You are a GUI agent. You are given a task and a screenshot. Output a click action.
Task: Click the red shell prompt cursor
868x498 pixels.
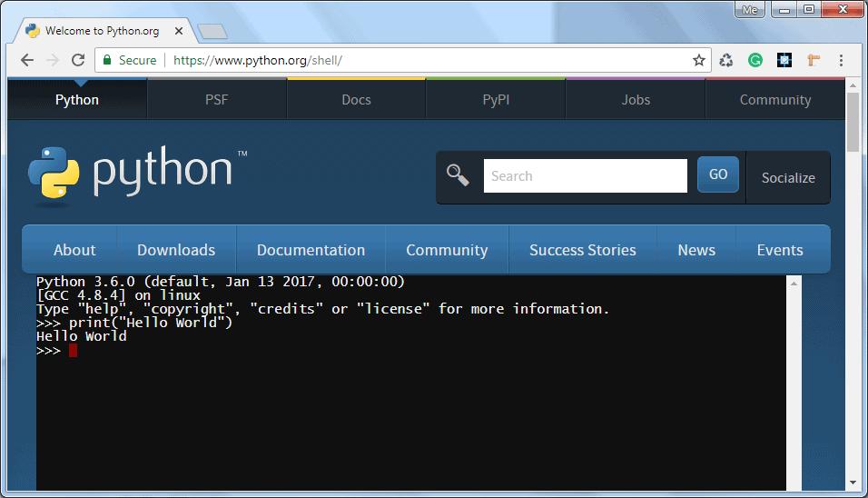(x=73, y=350)
